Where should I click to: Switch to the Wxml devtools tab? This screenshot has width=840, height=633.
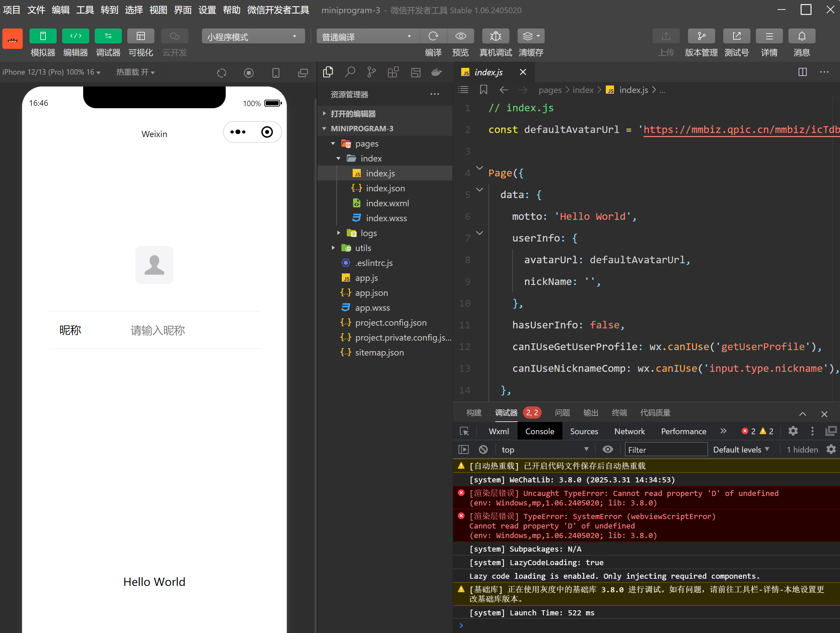[499, 431]
